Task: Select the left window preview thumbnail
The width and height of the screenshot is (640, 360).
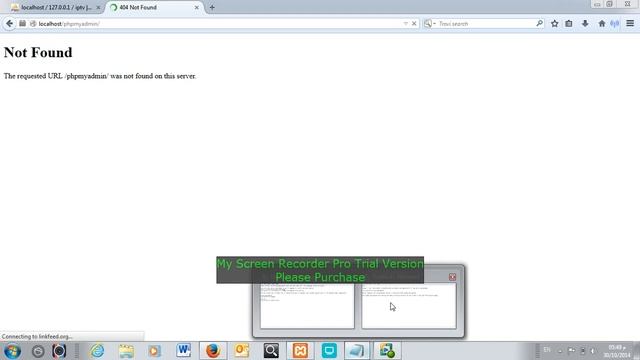Action: point(307,306)
